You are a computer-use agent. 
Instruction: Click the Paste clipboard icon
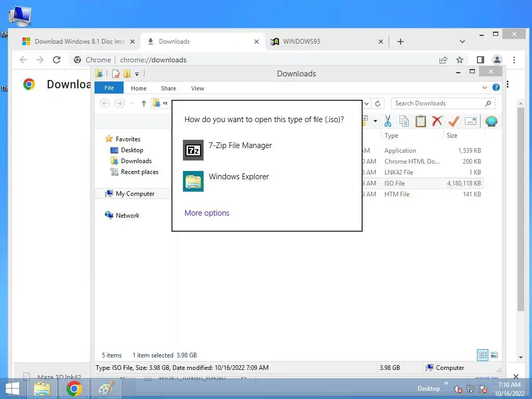420,121
